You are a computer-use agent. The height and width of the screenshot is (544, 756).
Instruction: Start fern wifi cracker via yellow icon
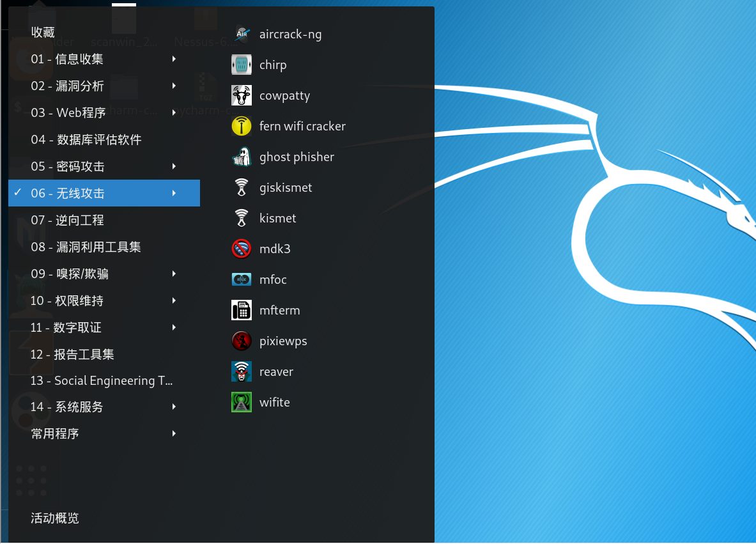click(x=242, y=126)
